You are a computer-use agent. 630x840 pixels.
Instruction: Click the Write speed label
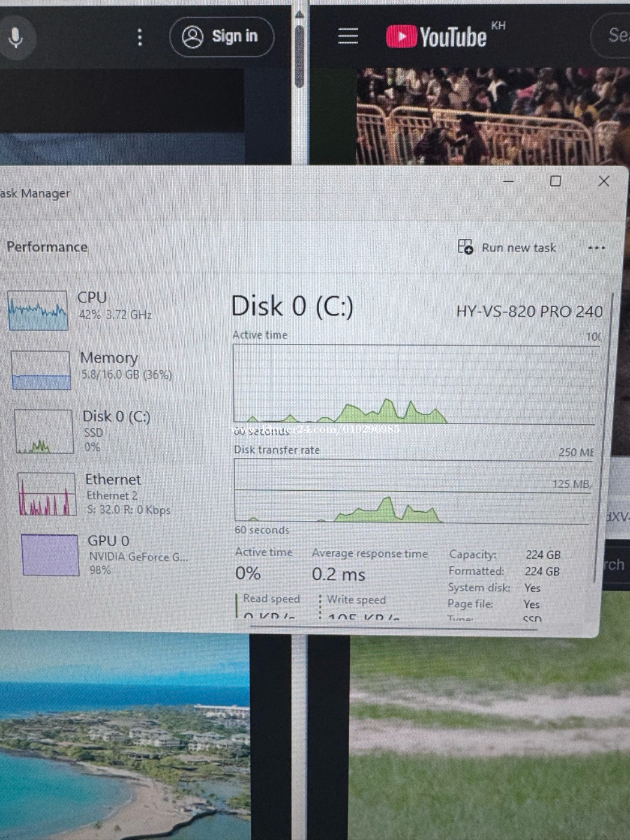(356, 599)
